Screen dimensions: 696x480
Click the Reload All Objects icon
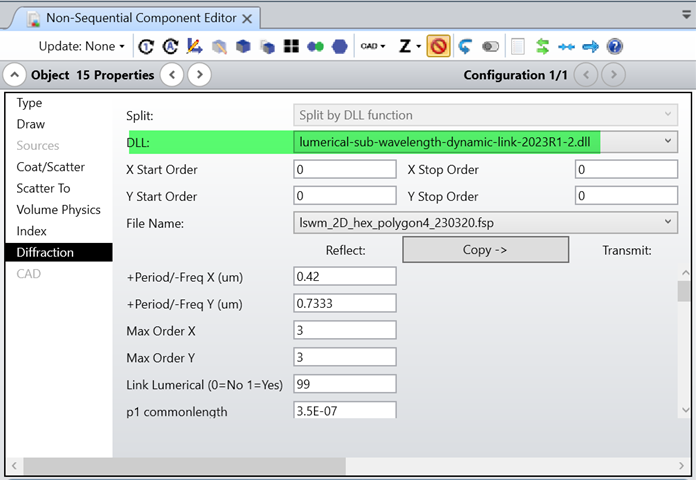[x=170, y=46]
